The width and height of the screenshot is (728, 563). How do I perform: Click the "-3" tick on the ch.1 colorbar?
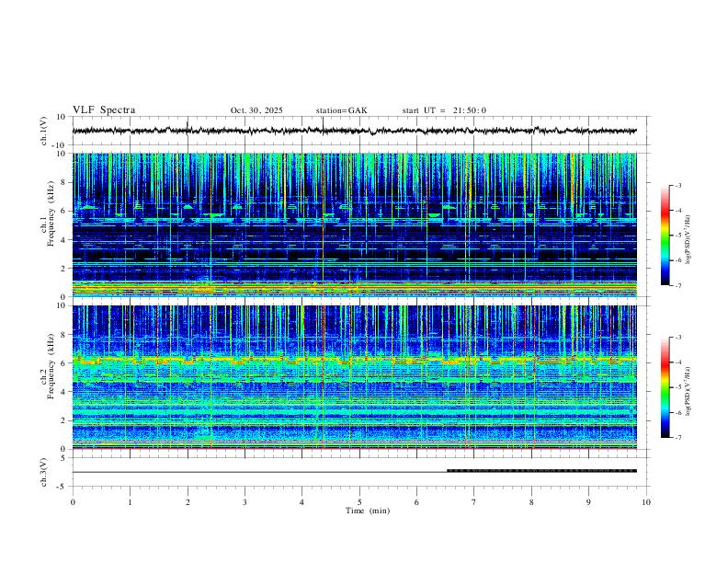677,185
